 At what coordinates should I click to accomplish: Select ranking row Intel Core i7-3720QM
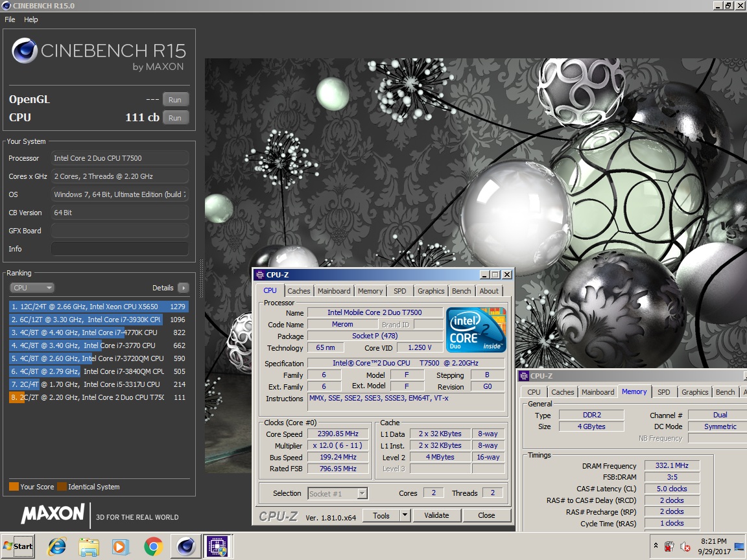pyautogui.click(x=99, y=358)
